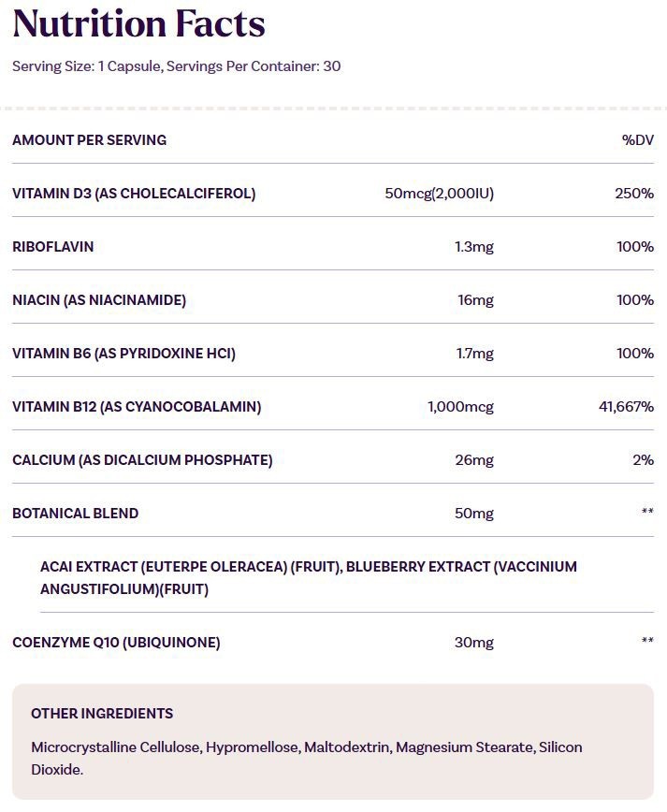Click the 16mg niacin amount
The height and width of the screenshot is (812, 667).
click(x=475, y=300)
